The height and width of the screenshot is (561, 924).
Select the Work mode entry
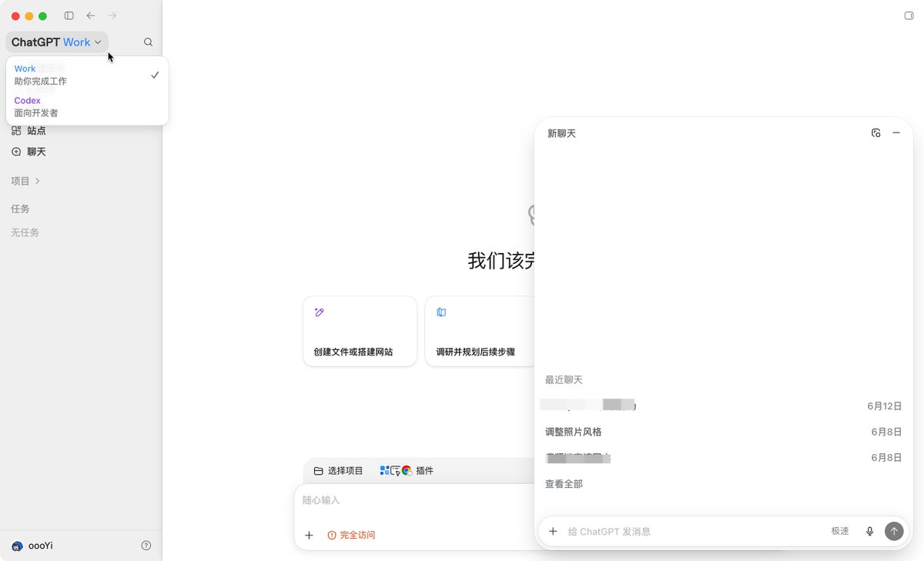click(x=87, y=75)
